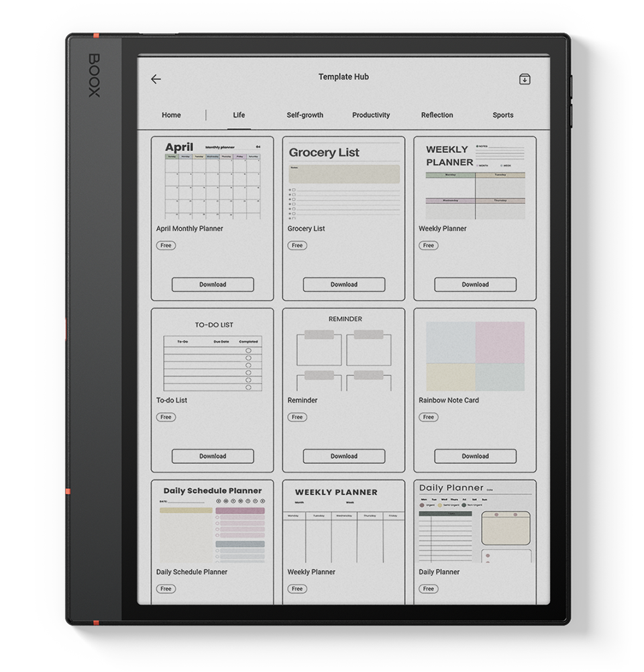Screen dimensions: 644x672
Task: Download the Grocery List template
Action: point(344,285)
